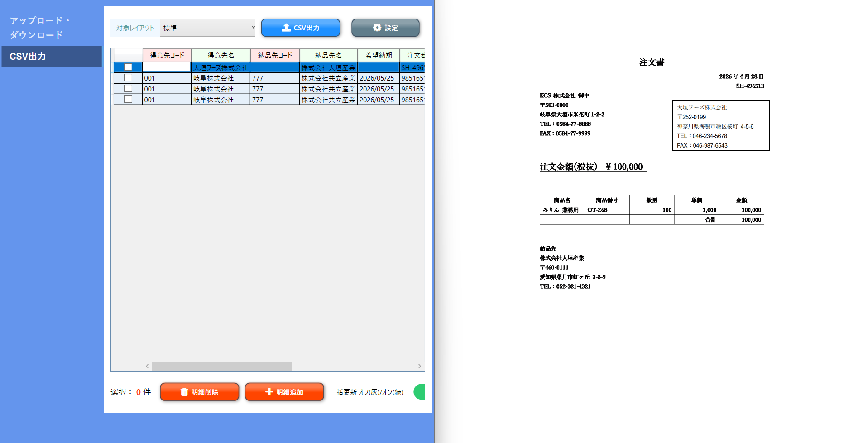This screenshot has height=443, width=868.
Task: Click the trash icon on 明細削除 button
Action: tap(184, 392)
